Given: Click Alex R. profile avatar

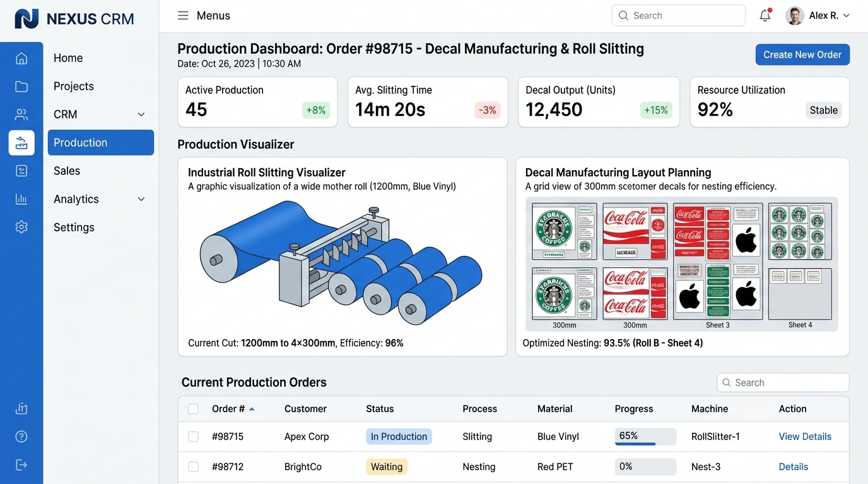Looking at the screenshot, I should point(795,16).
